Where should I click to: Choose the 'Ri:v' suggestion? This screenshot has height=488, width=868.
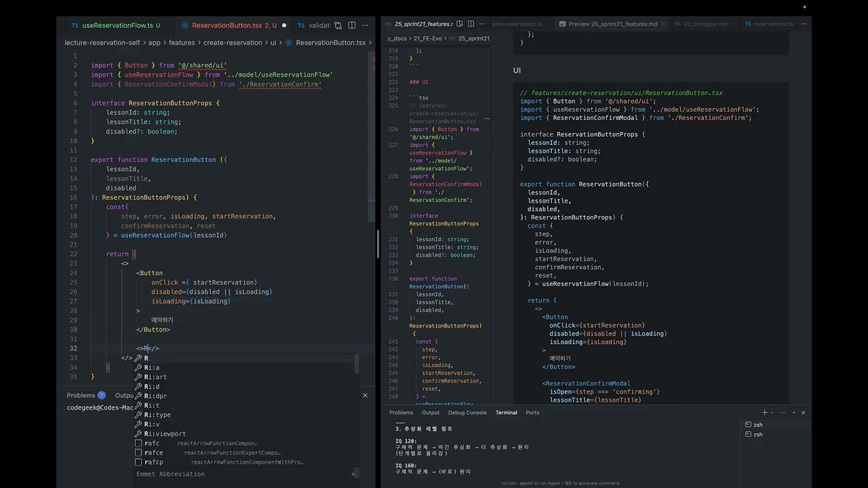(x=244, y=424)
